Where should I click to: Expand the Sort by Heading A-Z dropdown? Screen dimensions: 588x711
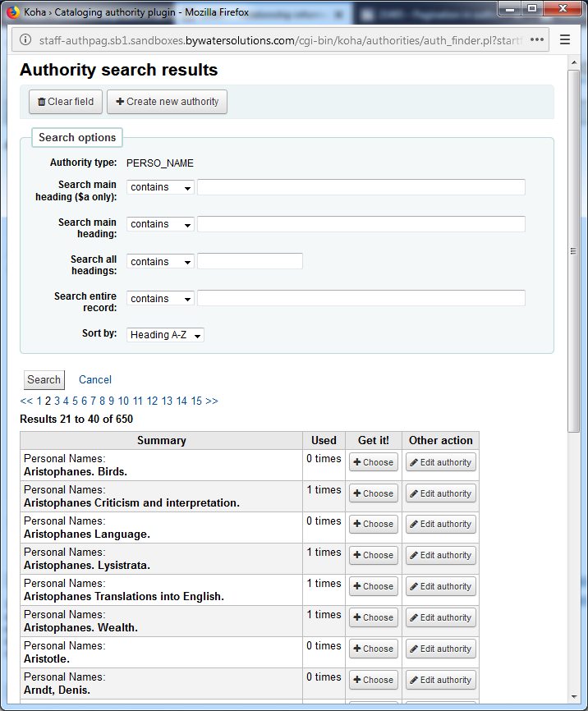[165, 335]
